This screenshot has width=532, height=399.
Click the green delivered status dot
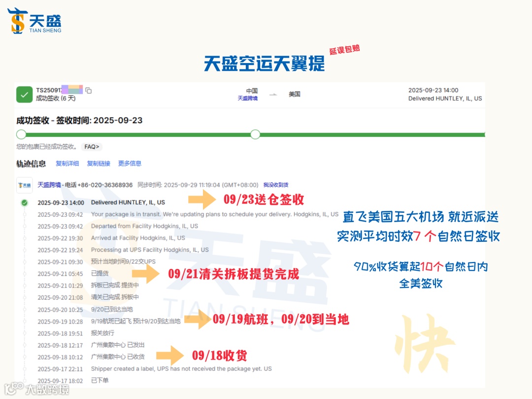tap(25, 203)
